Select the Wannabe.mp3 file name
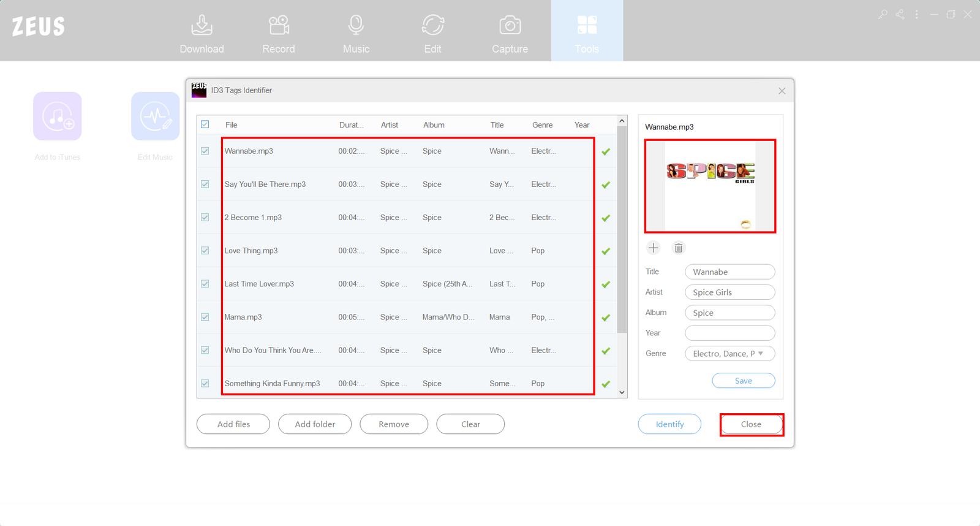Screen dimensions: 980x526 (249, 151)
